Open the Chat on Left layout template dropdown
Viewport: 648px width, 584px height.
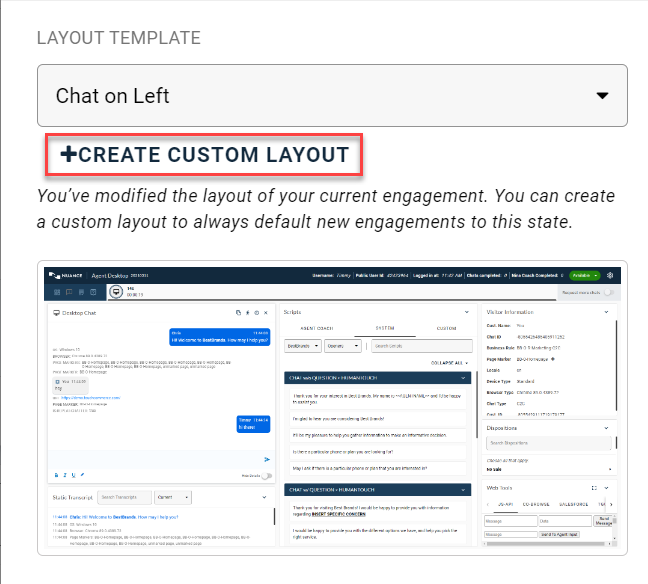331,96
